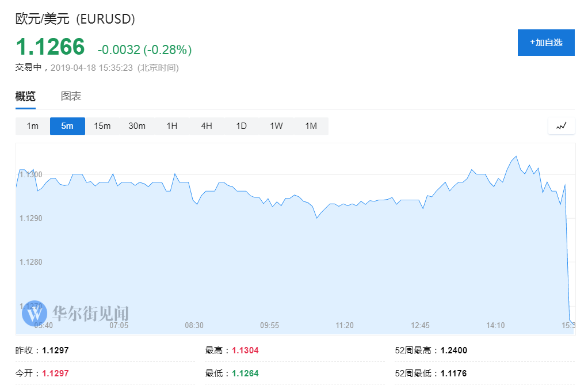Set chart interval to 1H
The image size is (588, 385).
172,126
